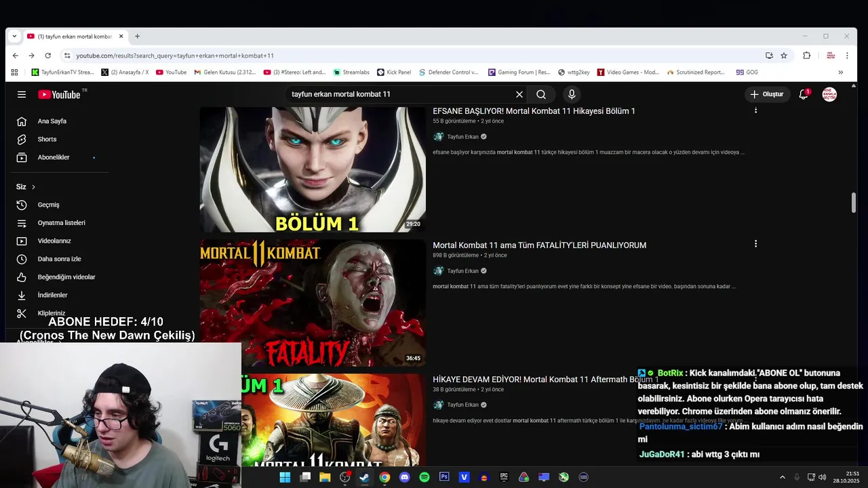Open the volume icon in system tray
Screen dimensions: 868x488
(822, 477)
